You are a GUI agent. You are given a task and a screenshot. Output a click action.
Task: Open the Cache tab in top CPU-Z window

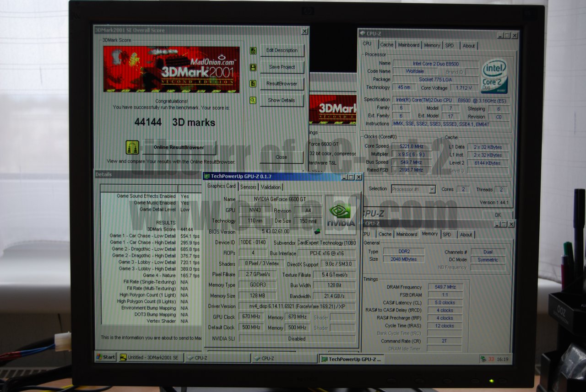(x=387, y=45)
